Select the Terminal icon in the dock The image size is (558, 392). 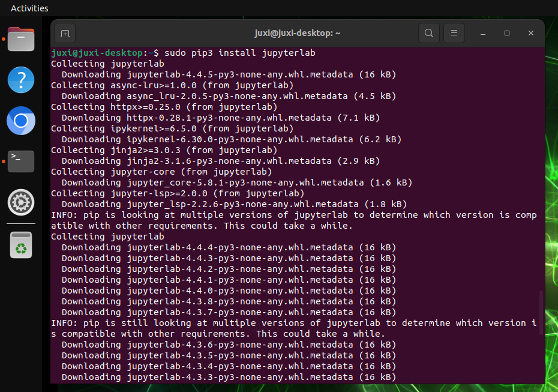pyautogui.click(x=21, y=161)
